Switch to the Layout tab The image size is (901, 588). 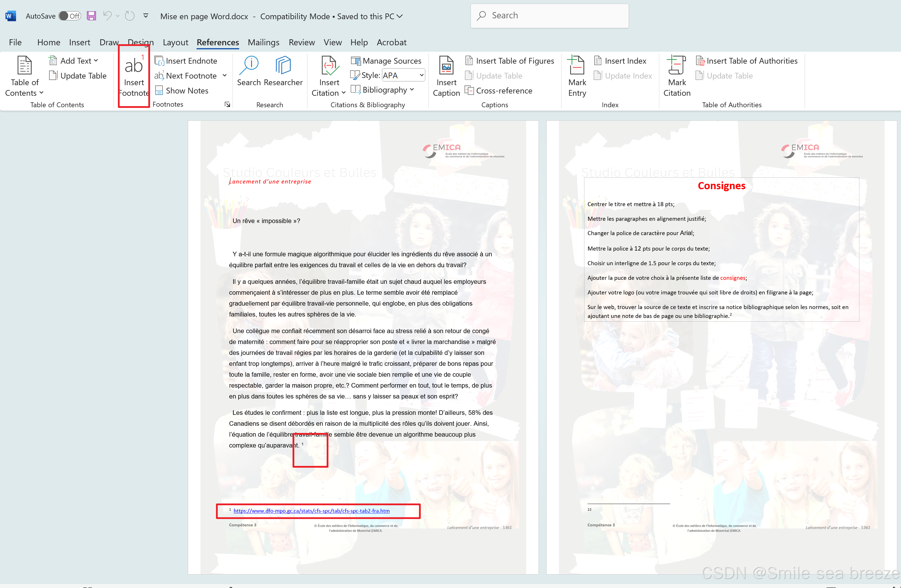click(175, 42)
